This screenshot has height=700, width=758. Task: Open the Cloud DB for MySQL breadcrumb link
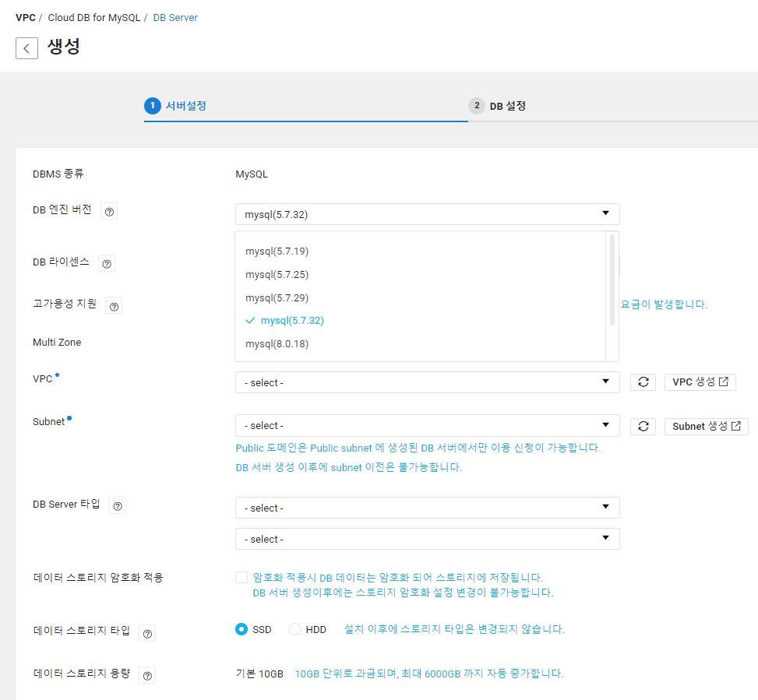[x=93, y=16]
